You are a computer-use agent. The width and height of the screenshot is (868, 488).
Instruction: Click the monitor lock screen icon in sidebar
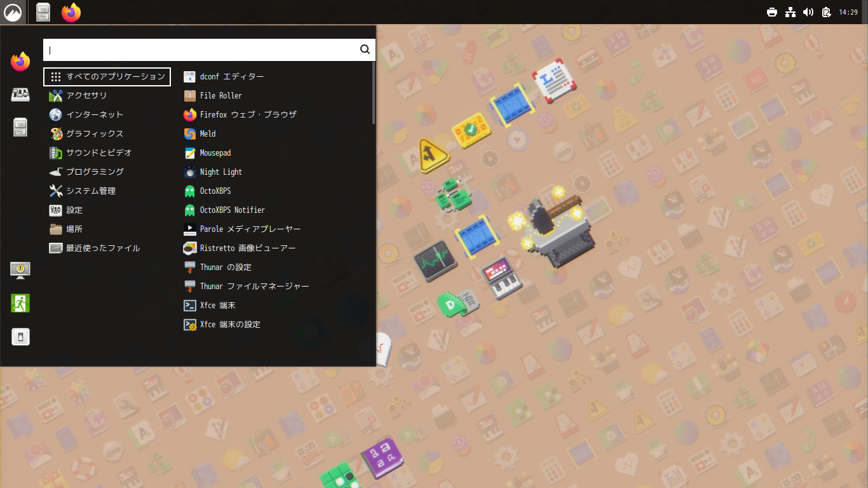click(20, 270)
